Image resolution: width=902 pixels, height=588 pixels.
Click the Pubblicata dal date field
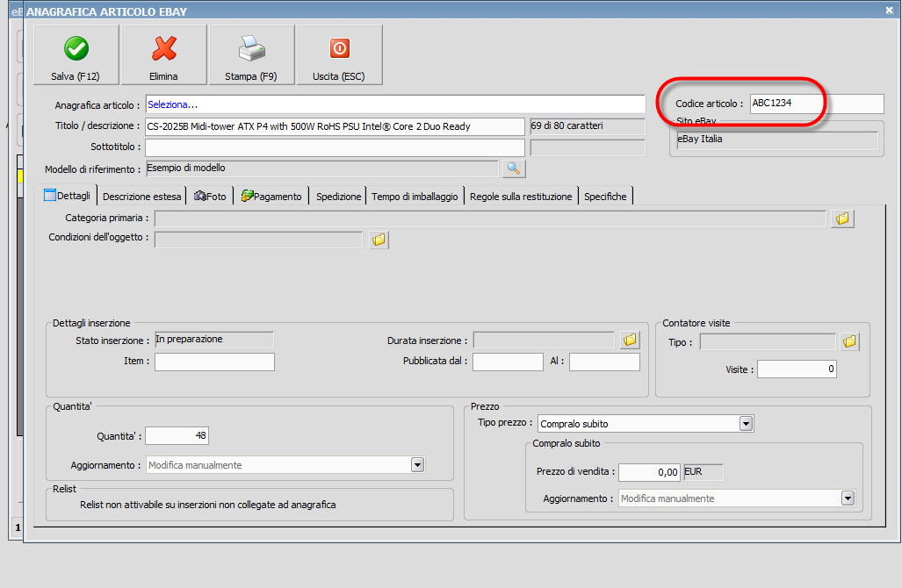click(x=508, y=362)
